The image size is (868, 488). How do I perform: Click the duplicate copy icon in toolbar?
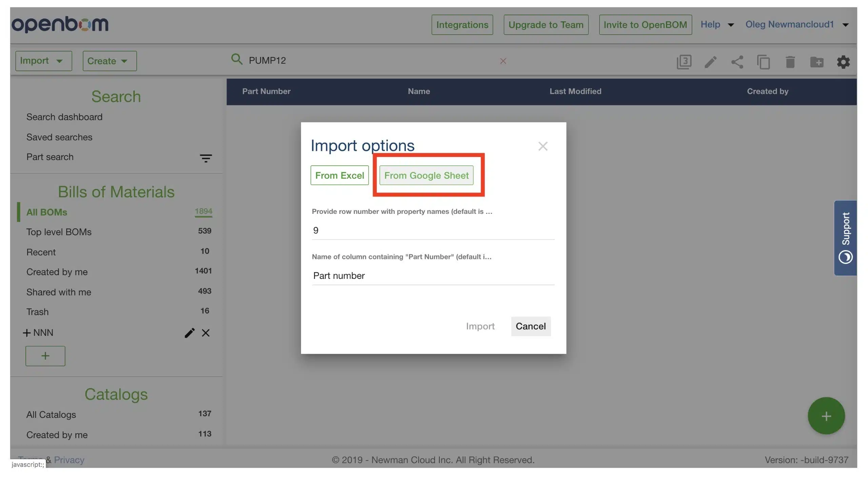pyautogui.click(x=763, y=62)
